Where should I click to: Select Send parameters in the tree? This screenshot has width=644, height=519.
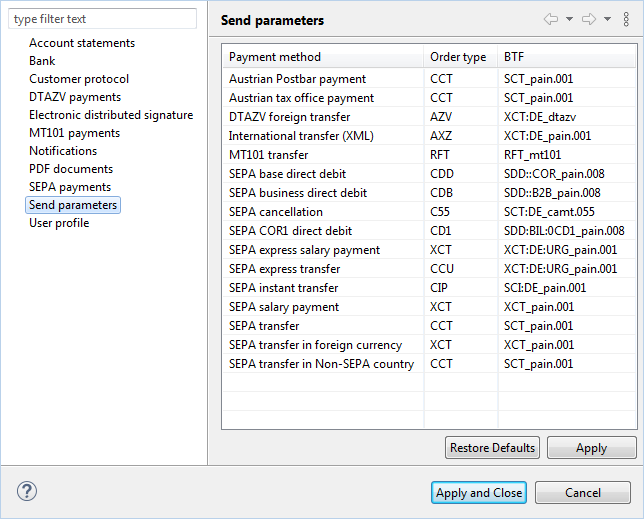tap(73, 205)
